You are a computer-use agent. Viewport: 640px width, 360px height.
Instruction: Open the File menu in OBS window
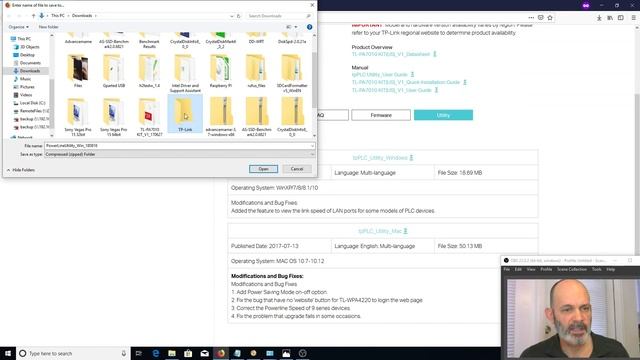click(x=507, y=269)
